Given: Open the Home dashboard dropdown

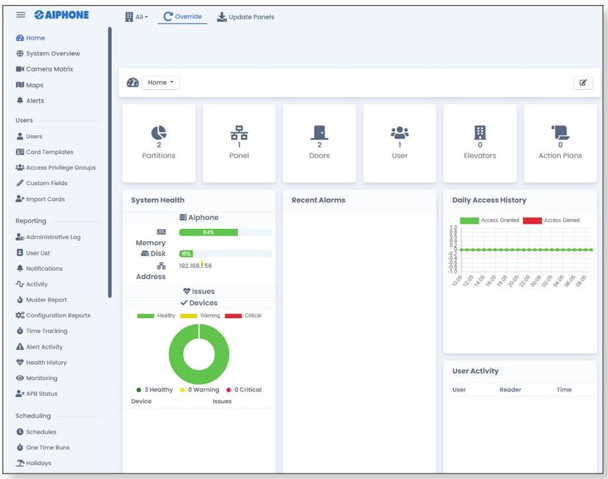Looking at the screenshot, I should [160, 83].
